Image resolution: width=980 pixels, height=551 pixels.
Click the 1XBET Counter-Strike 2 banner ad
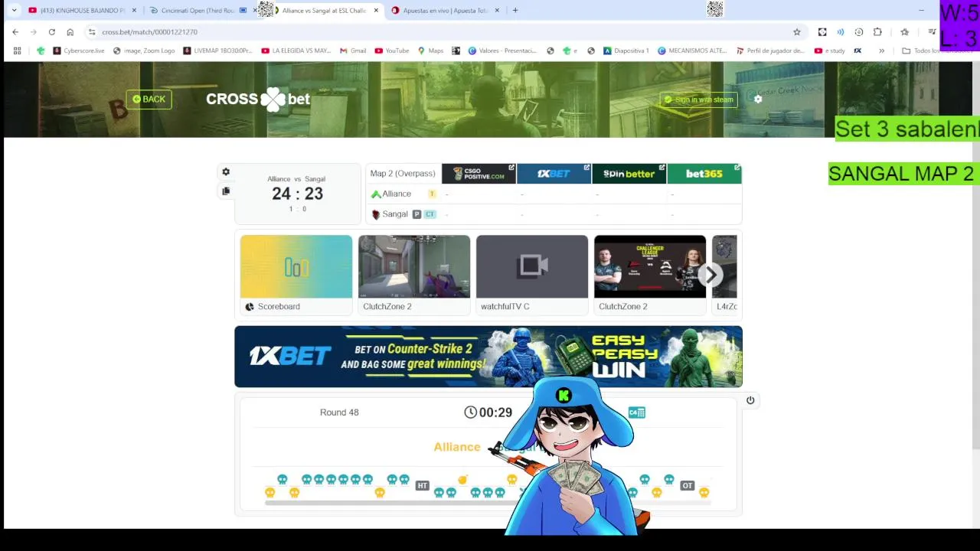click(488, 357)
